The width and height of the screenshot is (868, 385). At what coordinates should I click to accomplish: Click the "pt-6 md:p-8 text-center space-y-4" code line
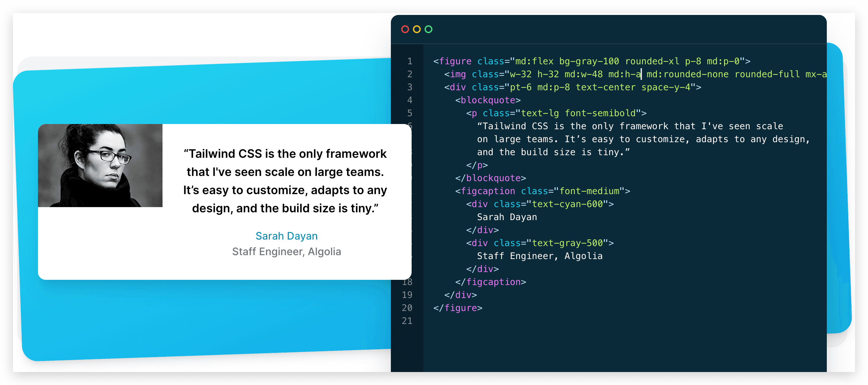pos(573,87)
